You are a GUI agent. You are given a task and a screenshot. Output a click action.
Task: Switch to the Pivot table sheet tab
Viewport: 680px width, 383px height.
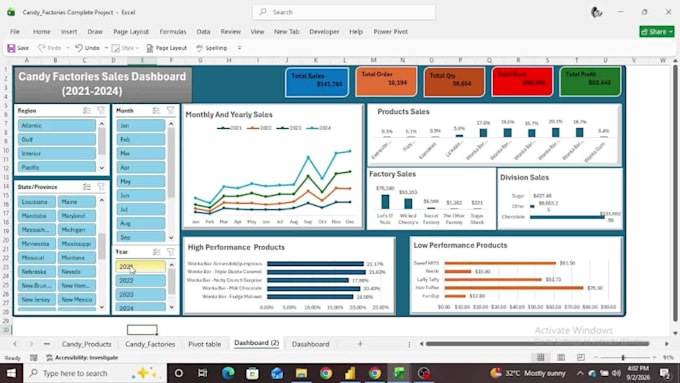(204, 344)
